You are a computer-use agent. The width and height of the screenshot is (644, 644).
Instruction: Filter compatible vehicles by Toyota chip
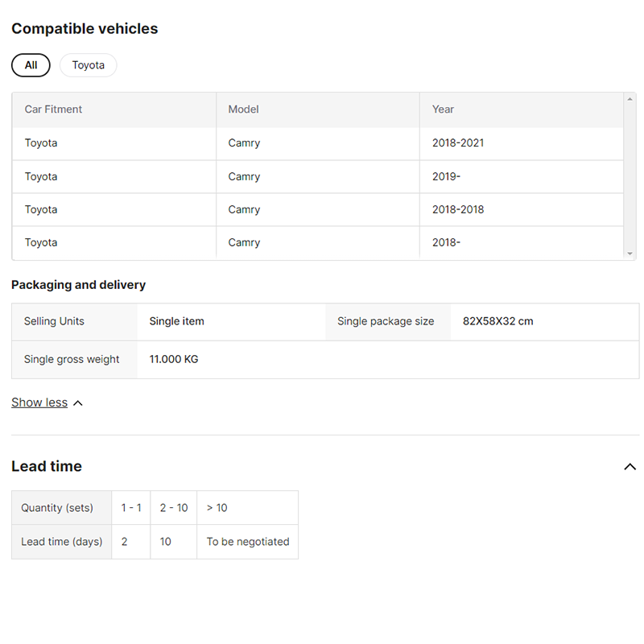click(x=88, y=65)
